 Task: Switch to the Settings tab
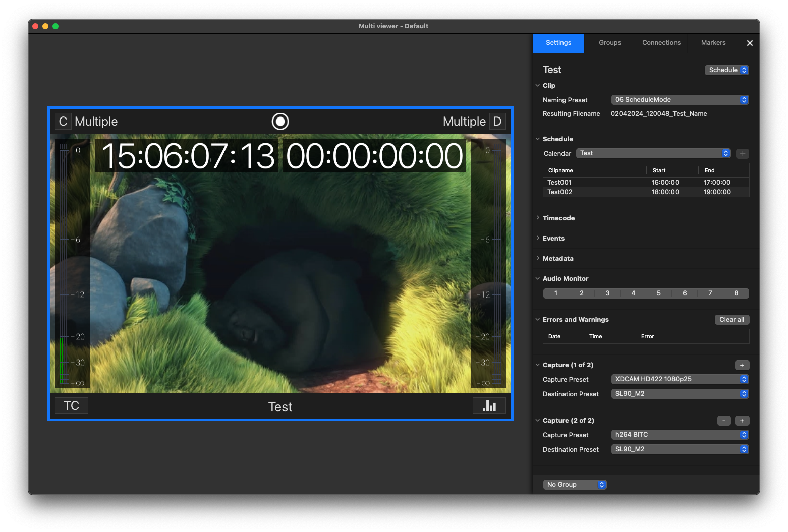[x=558, y=43]
